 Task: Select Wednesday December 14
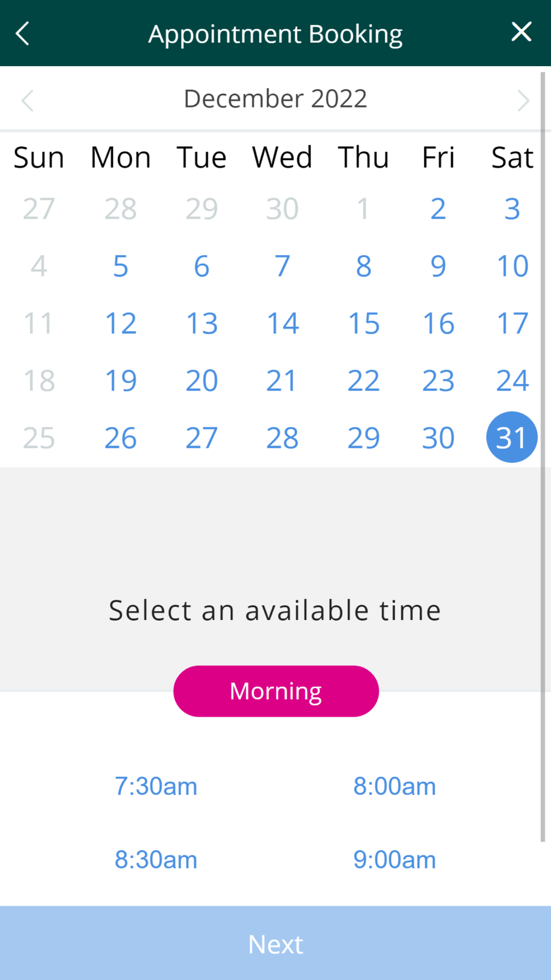pyautogui.click(x=283, y=323)
